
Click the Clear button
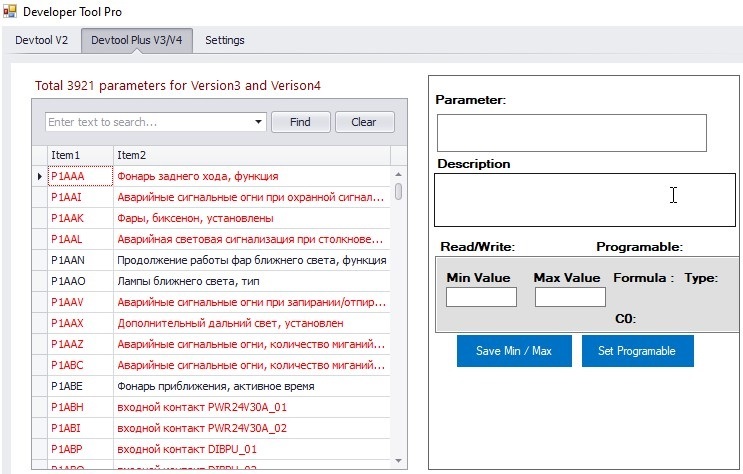[x=364, y=122]
